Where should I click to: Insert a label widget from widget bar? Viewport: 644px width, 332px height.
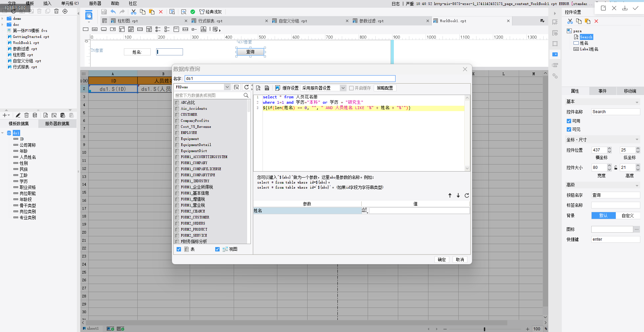coord(95,29)
